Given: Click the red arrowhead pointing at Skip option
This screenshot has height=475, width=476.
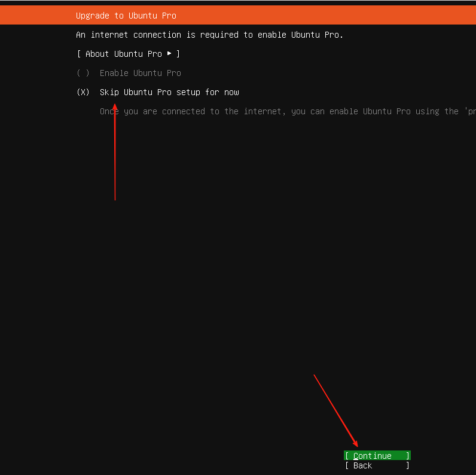Looking at the screenshot, I should [115, 108].
